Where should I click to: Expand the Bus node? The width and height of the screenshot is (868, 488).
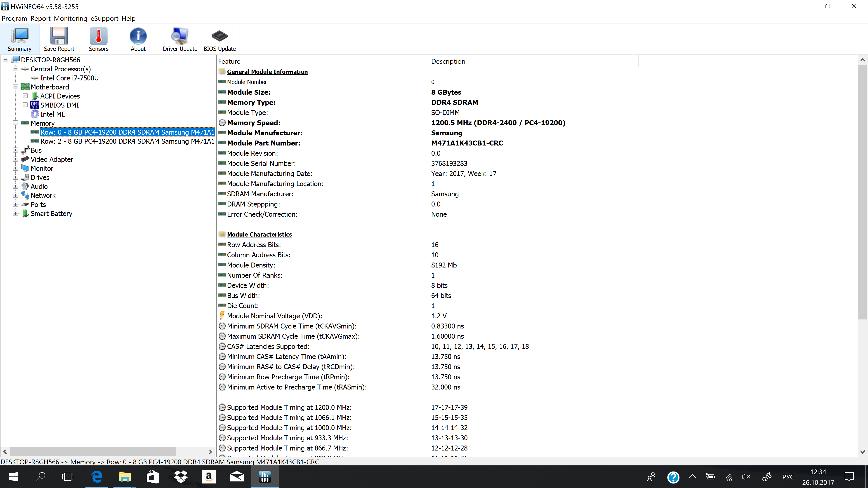click(x=15, y=150)
